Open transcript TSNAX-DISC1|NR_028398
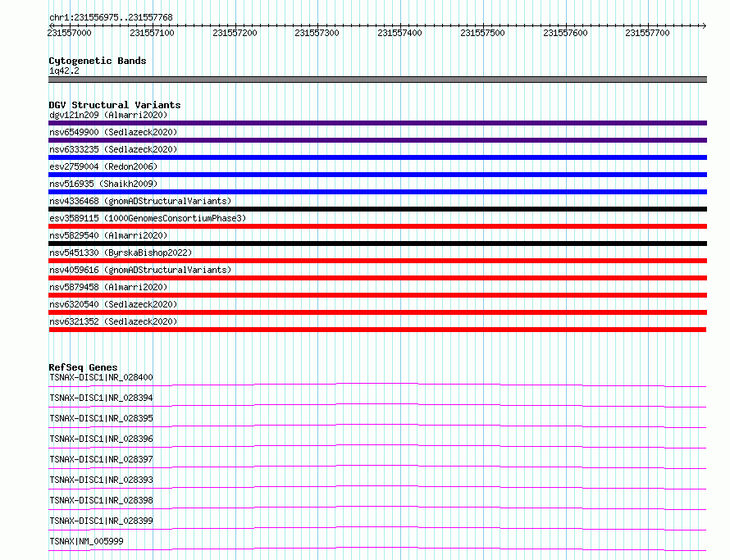Viewport: 730px width, 560px height. [101, 500]
